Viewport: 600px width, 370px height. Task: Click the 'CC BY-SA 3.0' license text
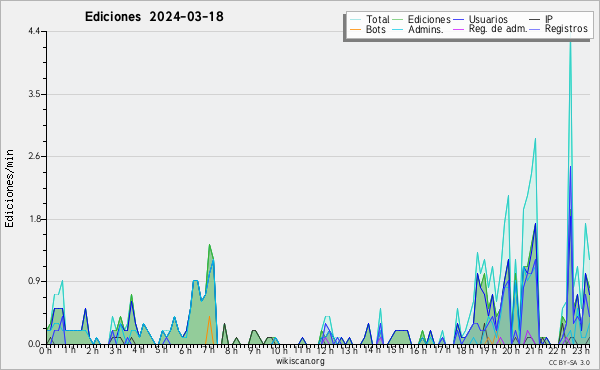[x=569, y=363]
